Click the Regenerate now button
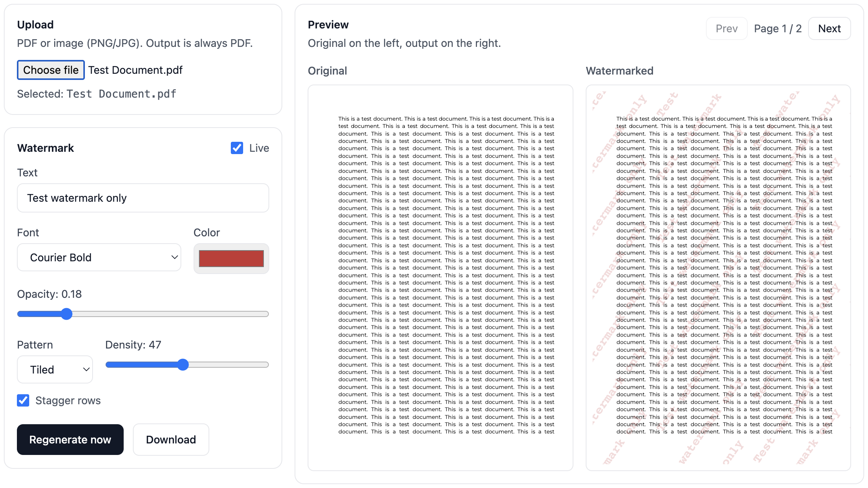Screen dimensions: 868x488 70,440
